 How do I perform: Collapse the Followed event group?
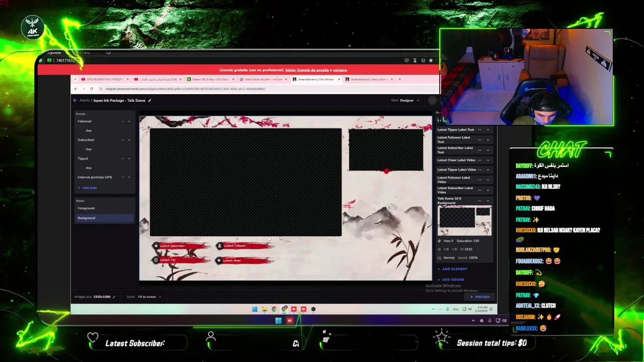tap(129, 121)
